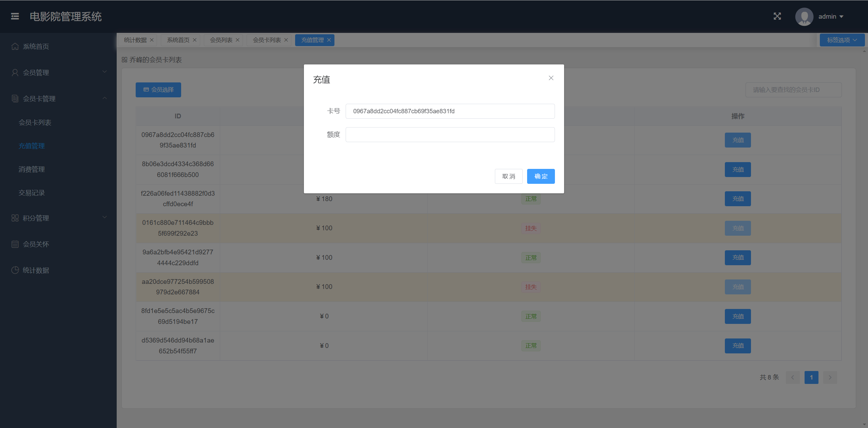This screenshot has width=868, height=428.
Task: Click the admin avatar image
Action: click(804, 17)
